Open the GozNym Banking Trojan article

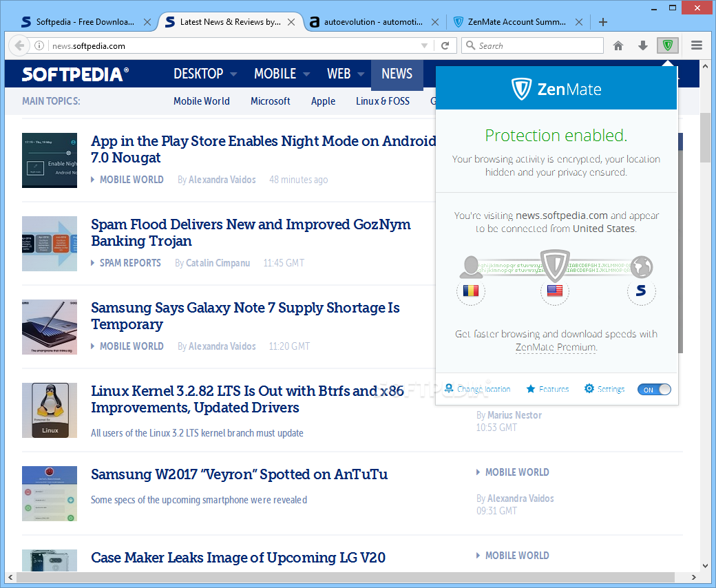[x=251, y=232]
